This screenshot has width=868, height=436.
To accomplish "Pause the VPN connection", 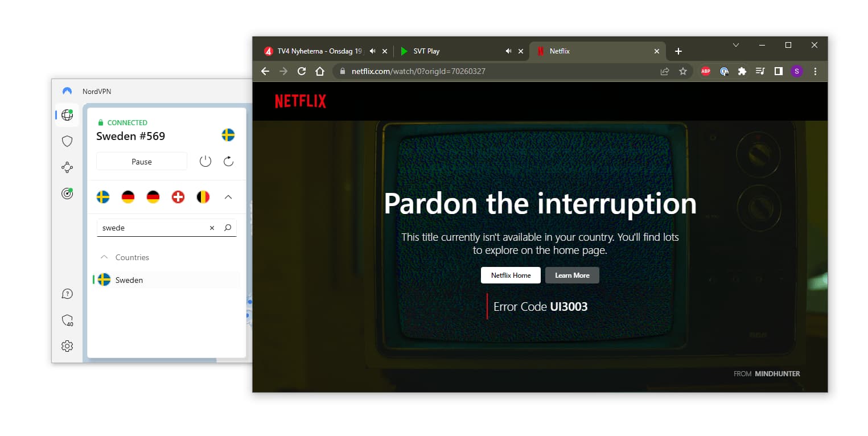I will coord(142,161).
